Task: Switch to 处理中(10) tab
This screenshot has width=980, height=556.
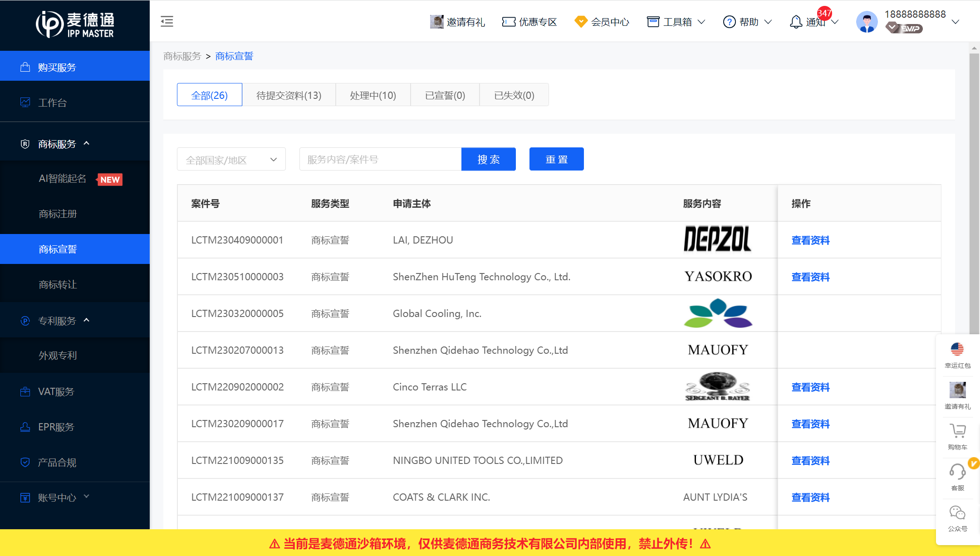Action: click(x=373, y=95)
